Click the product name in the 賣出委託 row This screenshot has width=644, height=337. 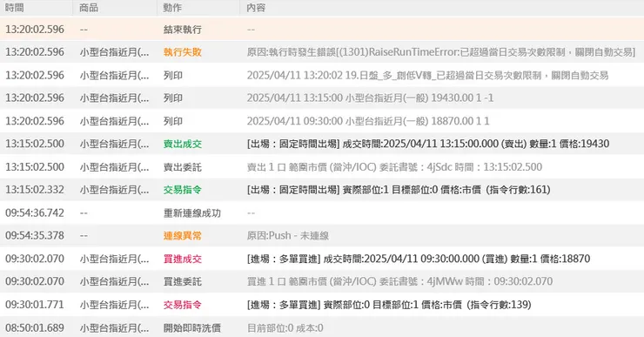[114, 167]
